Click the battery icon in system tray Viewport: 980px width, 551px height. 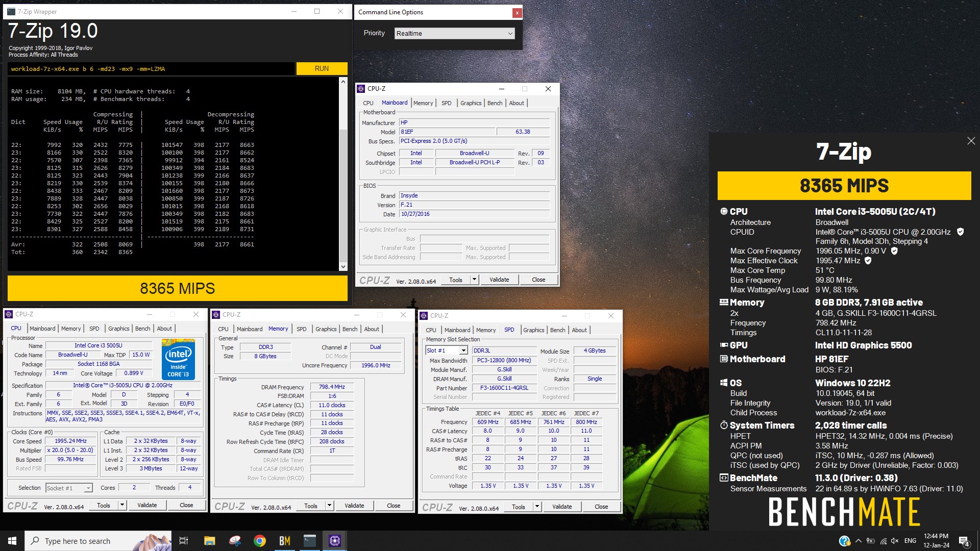click(871, 541)
